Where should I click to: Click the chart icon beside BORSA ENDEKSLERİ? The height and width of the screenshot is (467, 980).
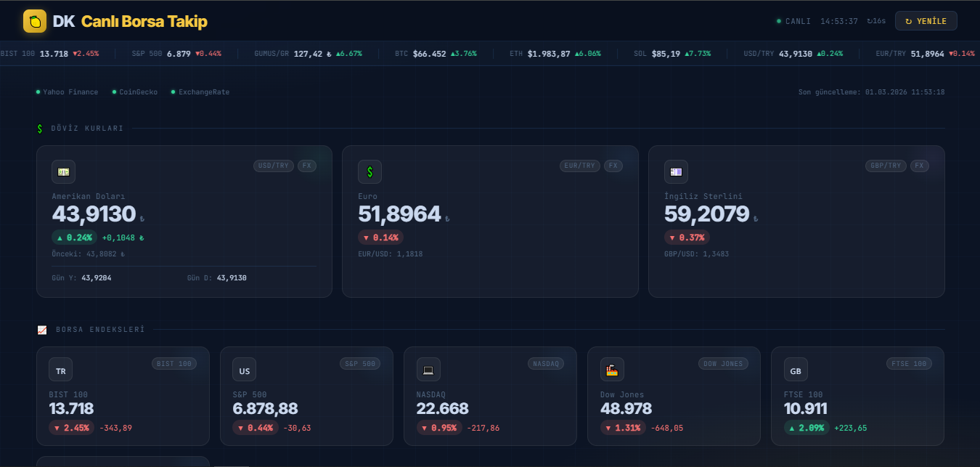[41, 330]
